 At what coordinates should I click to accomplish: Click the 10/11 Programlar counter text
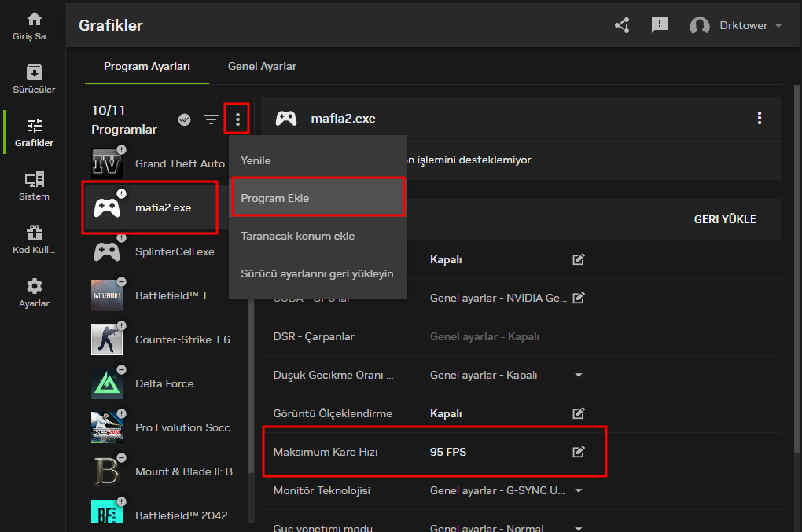123,119
